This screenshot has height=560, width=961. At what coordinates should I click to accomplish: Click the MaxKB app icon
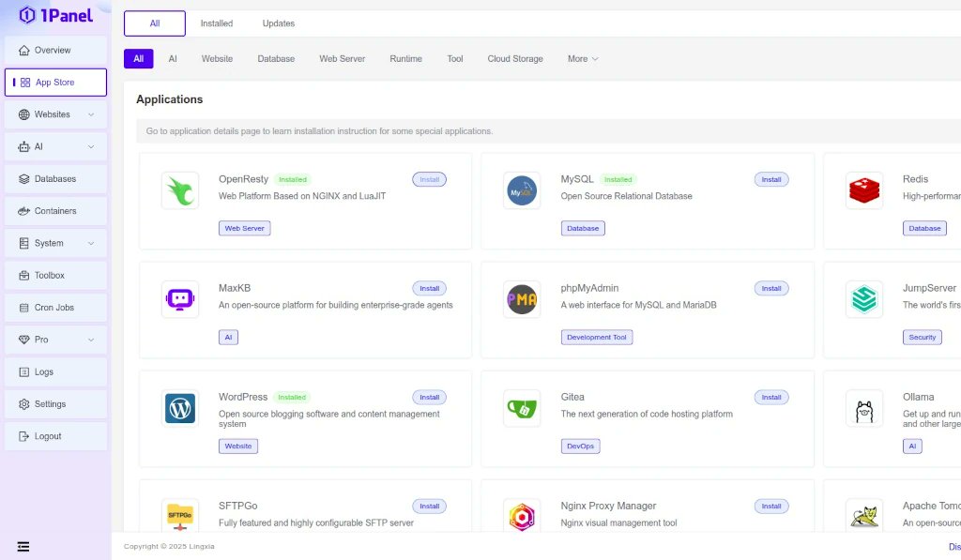180,299
